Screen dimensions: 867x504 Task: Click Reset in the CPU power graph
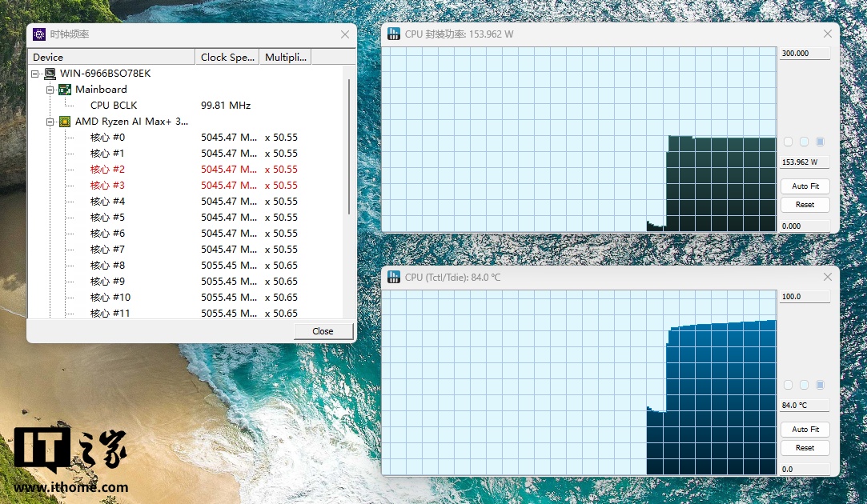[x=805, y=205]
